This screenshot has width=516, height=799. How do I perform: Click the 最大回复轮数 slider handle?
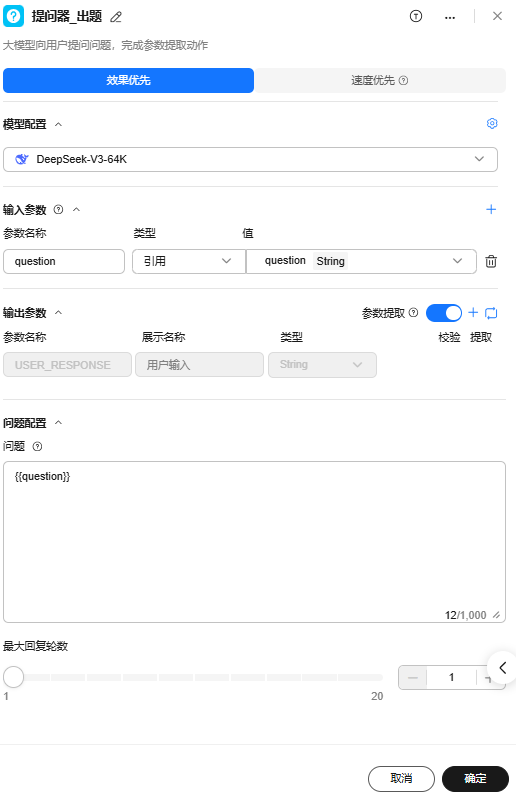(14, 677)
